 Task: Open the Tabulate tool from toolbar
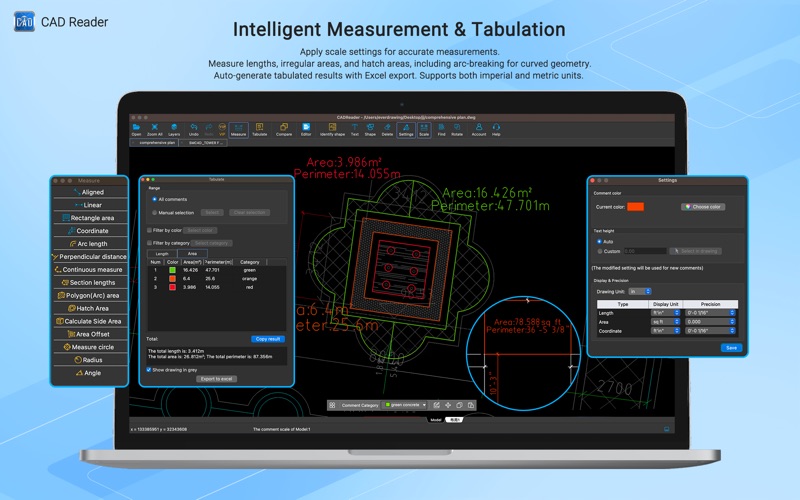pos(260,129)
